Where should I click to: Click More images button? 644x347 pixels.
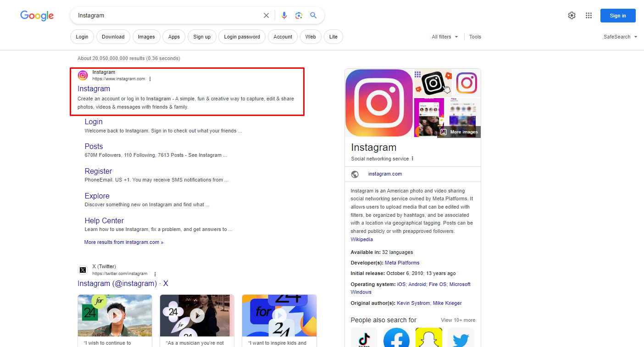[x=459, y=132]
